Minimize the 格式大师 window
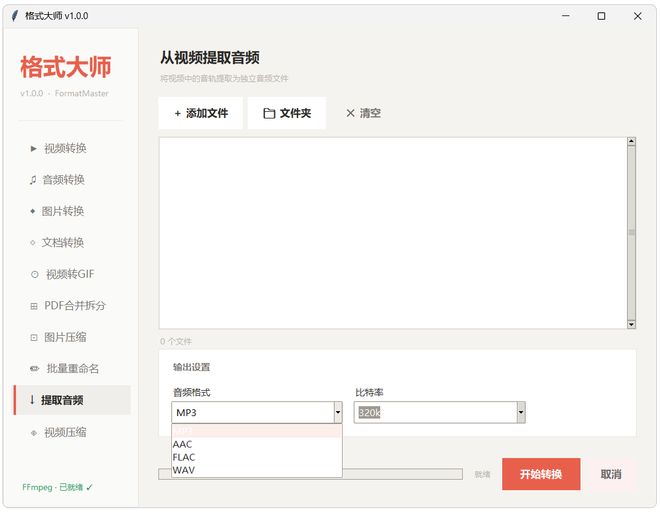Screen dimensions: 660x513 pyautogui.click(x=566, y=16)
